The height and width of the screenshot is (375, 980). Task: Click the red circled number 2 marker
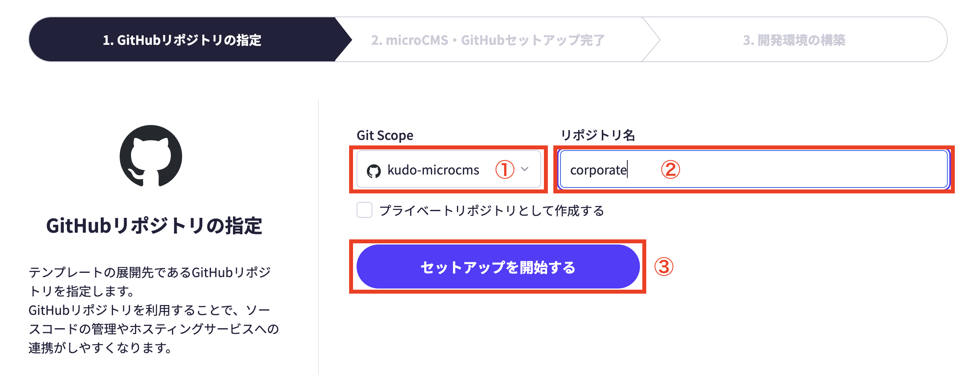coord(670,169)
